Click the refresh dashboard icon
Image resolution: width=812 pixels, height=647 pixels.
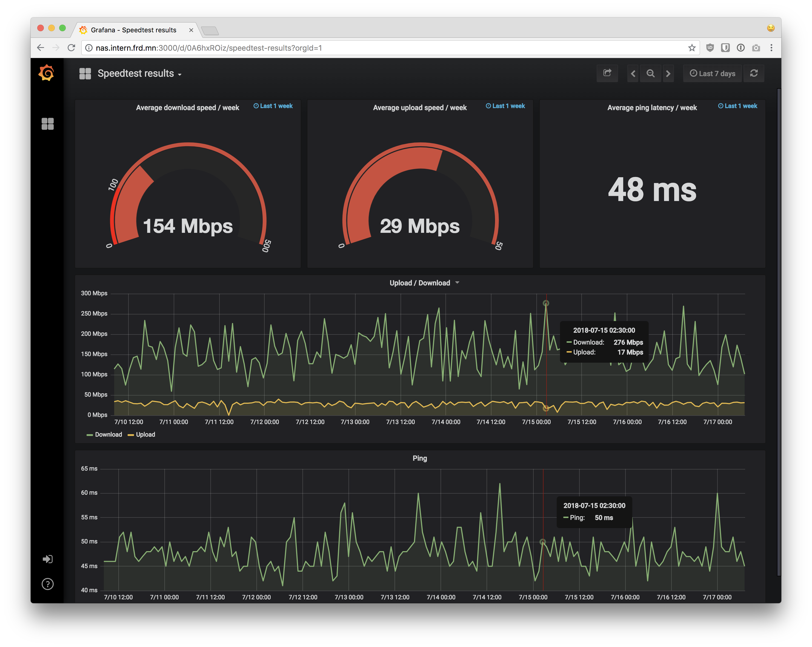(754, 73)
